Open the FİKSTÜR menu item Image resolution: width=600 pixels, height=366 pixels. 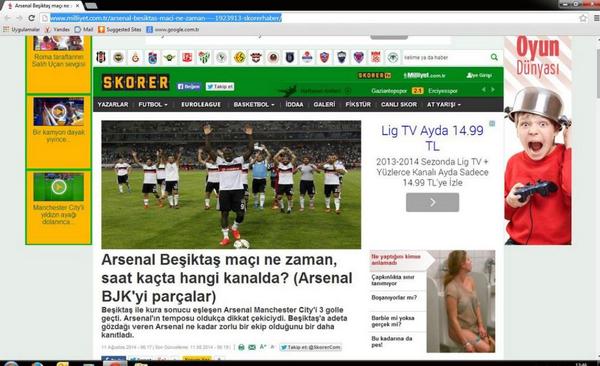(x=358, y=105)
